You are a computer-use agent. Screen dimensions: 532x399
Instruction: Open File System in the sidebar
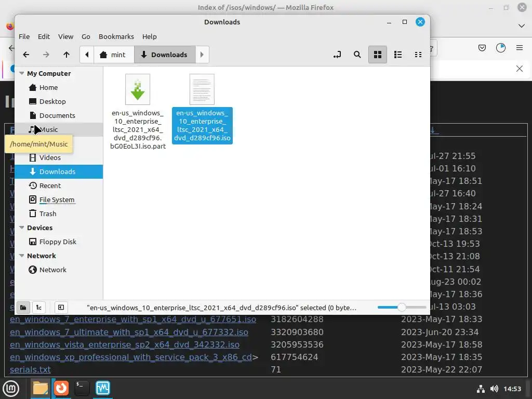click(59, 200)
